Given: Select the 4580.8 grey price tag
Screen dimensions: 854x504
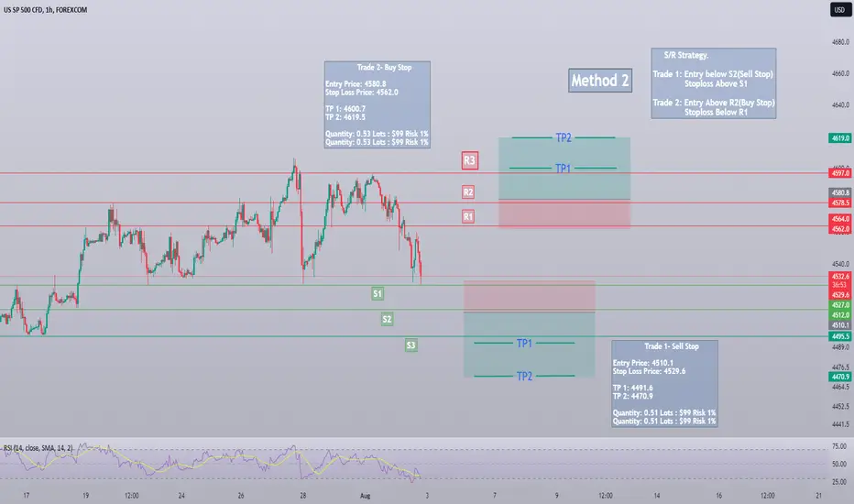Looking at the screenshot, I should click(840, 192).
